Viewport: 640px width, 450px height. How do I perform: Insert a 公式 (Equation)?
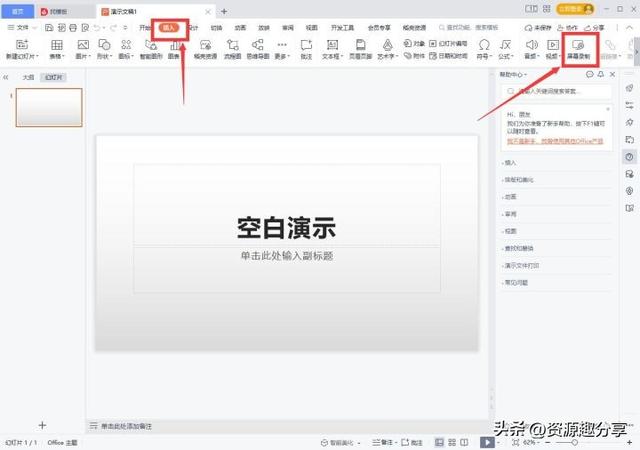click(x=506, y=49)
